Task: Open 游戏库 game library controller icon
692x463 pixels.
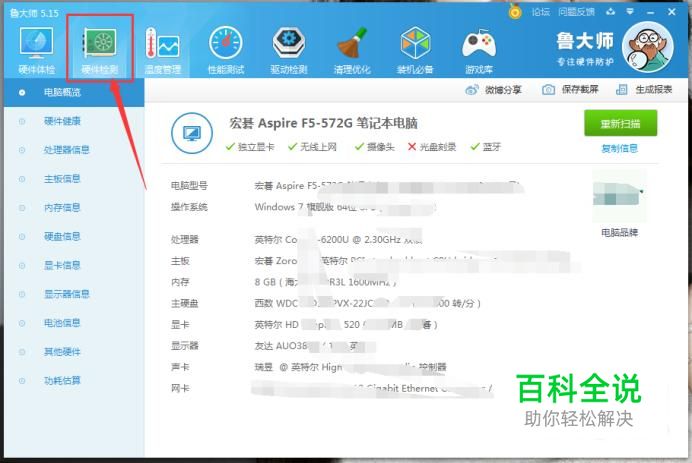Action: click(479, 44)
